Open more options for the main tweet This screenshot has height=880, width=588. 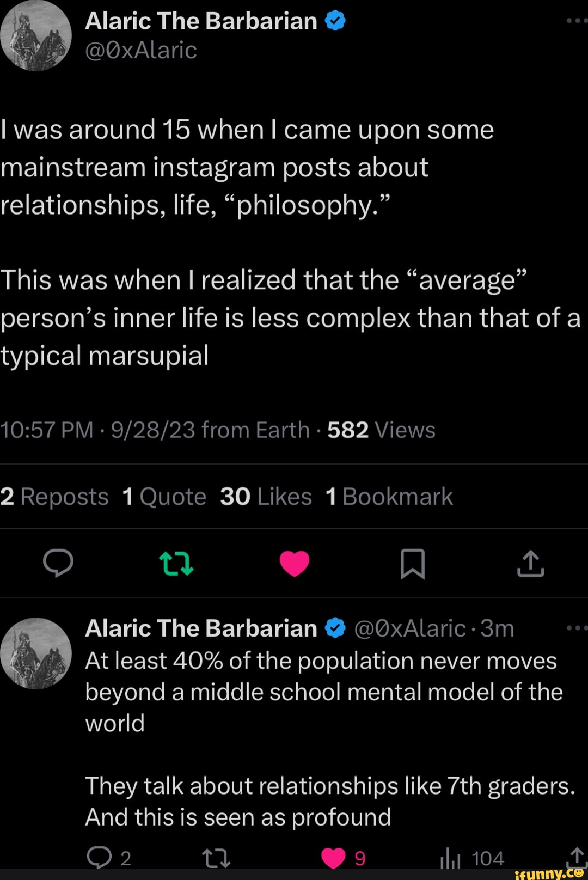point(577,21)
